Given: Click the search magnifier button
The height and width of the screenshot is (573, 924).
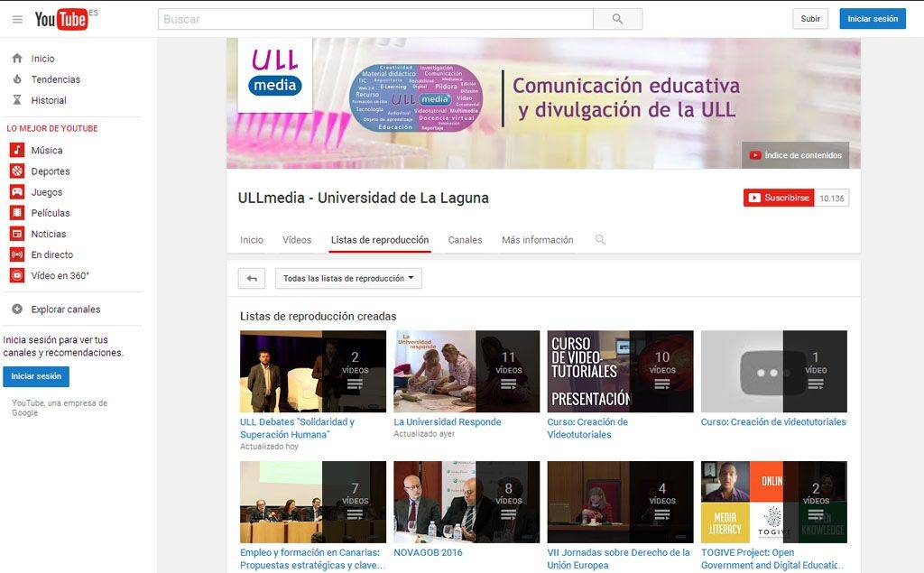Looking at the screenshot, I should [617, 19].
